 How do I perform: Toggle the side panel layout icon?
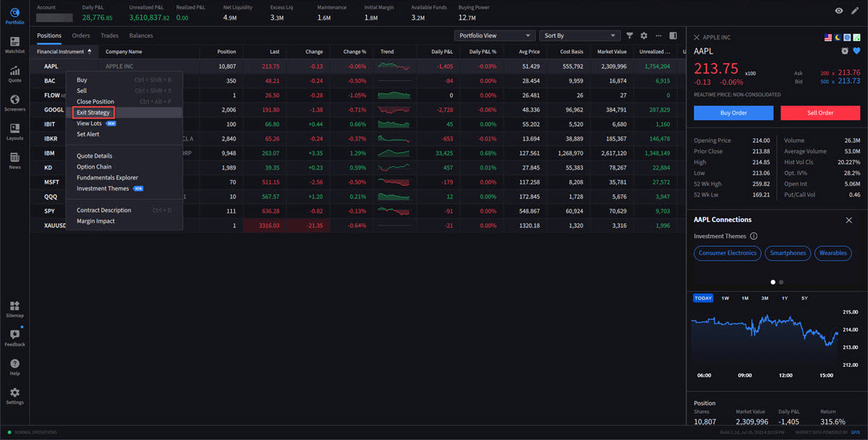point(673,35)
